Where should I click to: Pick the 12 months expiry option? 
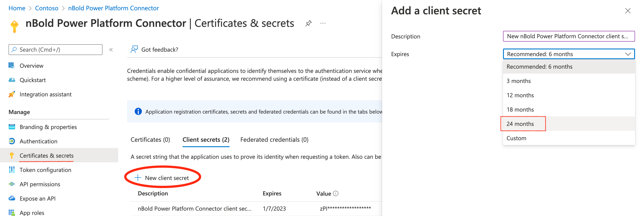point(520,95)
